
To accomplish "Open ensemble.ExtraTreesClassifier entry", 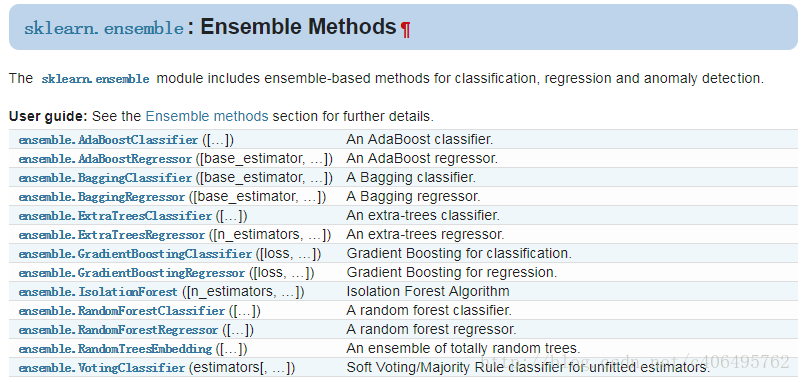I will (115, 216).
